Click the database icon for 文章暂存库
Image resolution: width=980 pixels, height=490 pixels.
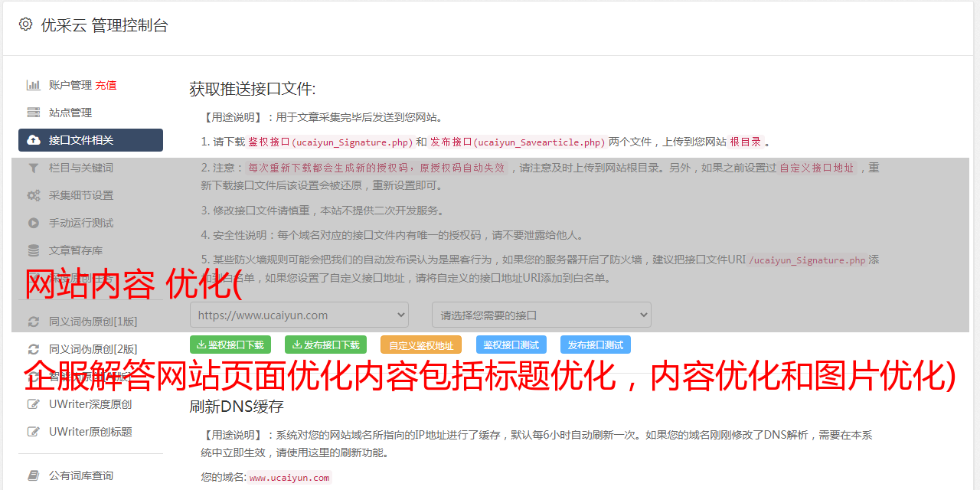click(34, 250)
